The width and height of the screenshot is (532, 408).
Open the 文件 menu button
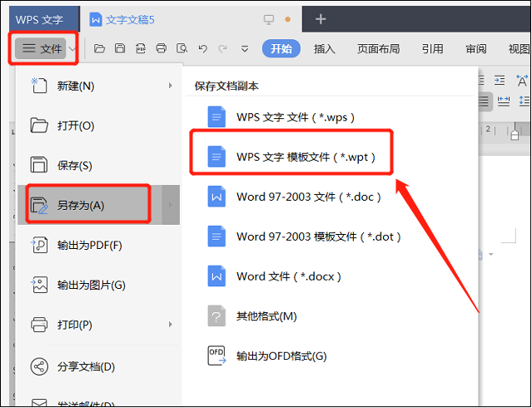(x=41, y=49)
